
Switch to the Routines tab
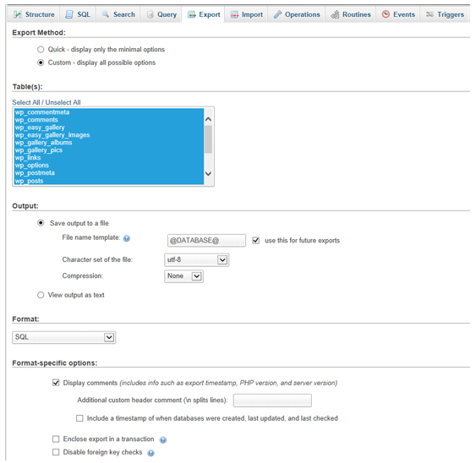pos(351,14)
